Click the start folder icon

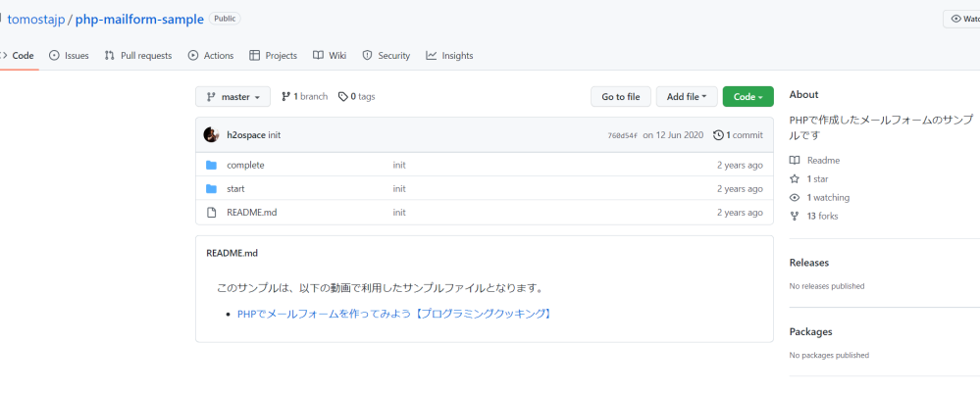[211, 189]
